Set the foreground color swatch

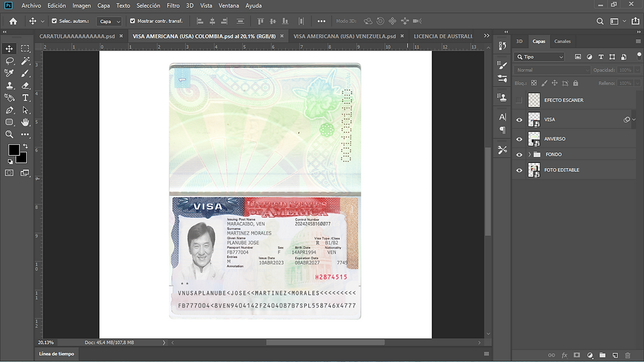coord(14,150)
